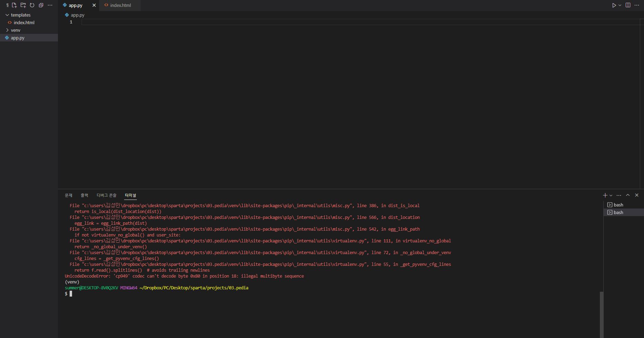Click the virtualenv.py line 111 traceback path
Viewport: 644px width, 338px height.
(x=260, y=241)
